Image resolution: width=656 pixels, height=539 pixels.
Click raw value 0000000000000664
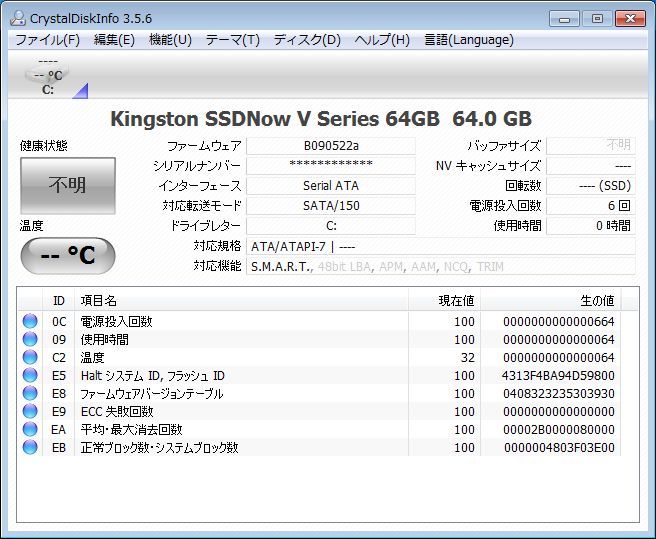(x=559, y=321)
